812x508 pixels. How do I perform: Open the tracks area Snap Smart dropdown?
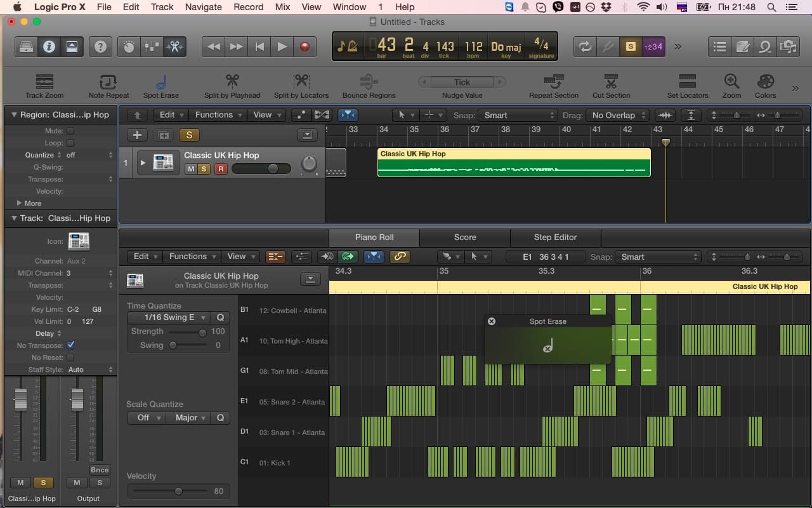pos(518,116)
